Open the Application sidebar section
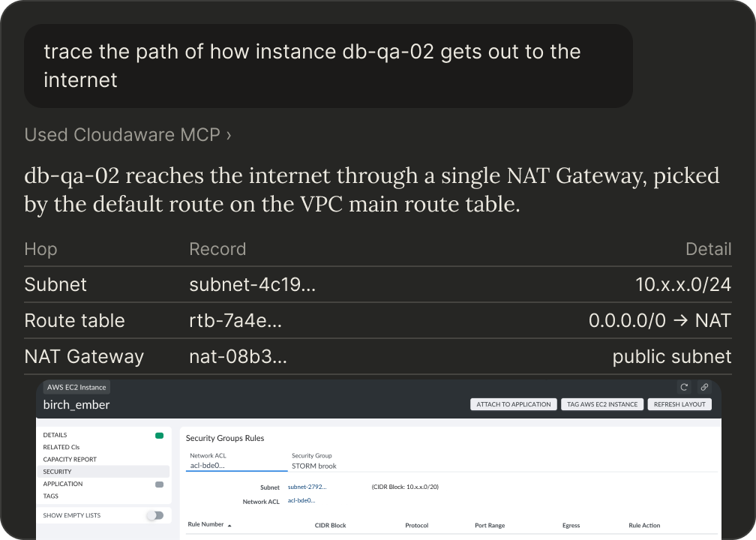The width and height of the screenshot is (756, 540). [x=63, y=484]
